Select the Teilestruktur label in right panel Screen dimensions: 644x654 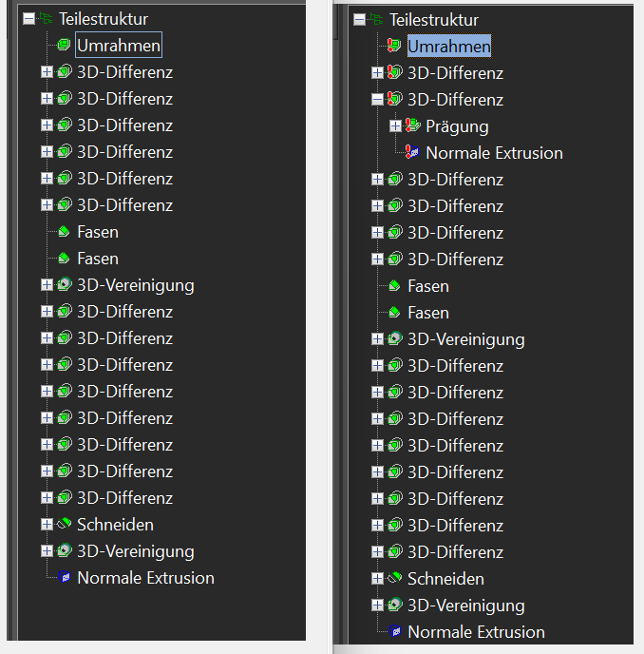pos(434,20)
